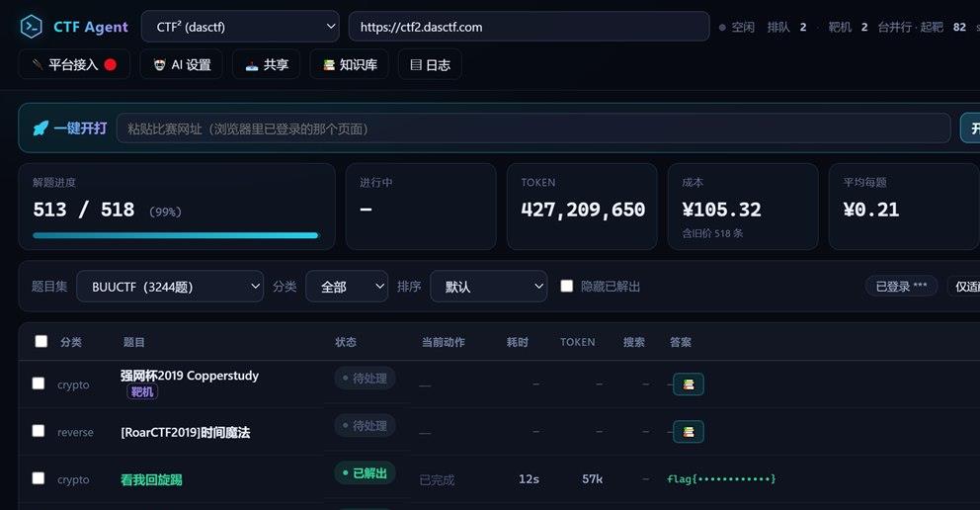The width and height of the screenshot is (980, 510).
Task: Click the 搜索 column header
Action: [x=634, y=342]
